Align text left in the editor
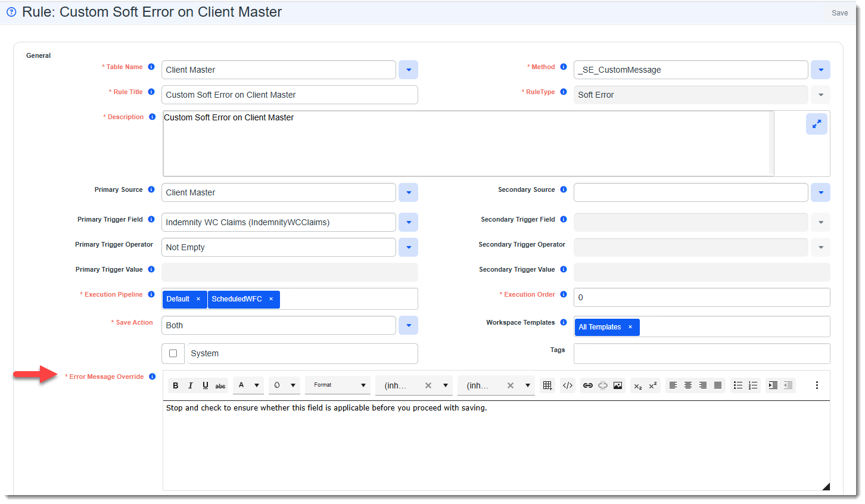This screenshot has height=504, width=865. 673,385
